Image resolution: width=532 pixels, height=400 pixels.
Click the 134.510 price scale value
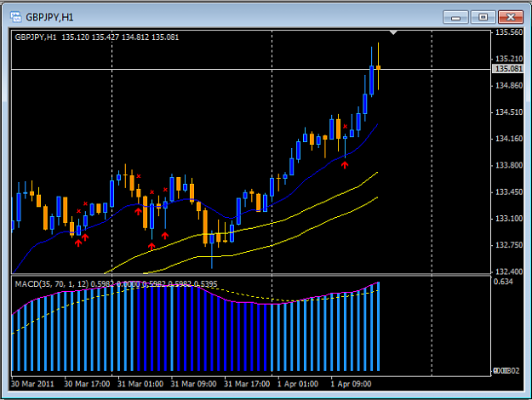click(509, 112)
